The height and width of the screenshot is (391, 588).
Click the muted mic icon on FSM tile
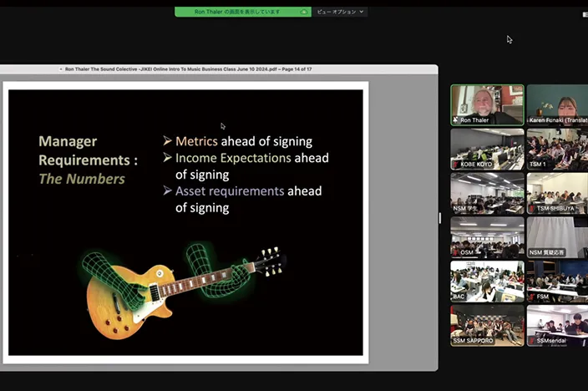click(532, 297)
